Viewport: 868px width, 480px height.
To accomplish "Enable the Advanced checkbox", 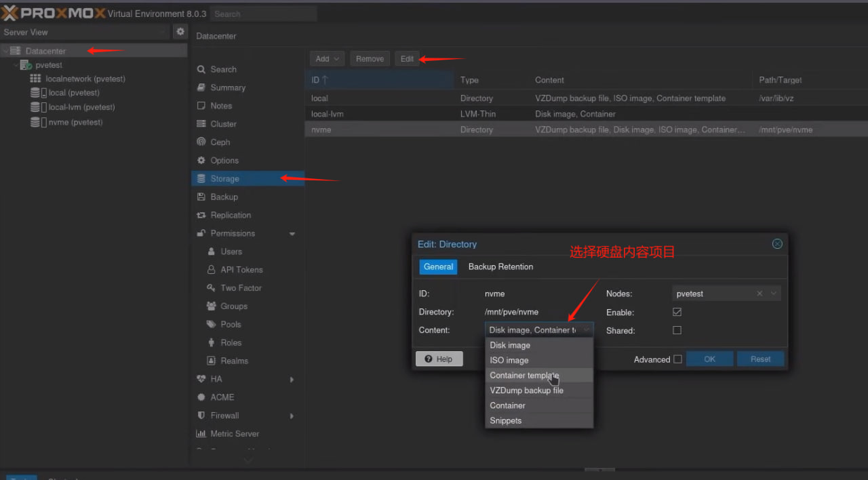I will point(677,359).
